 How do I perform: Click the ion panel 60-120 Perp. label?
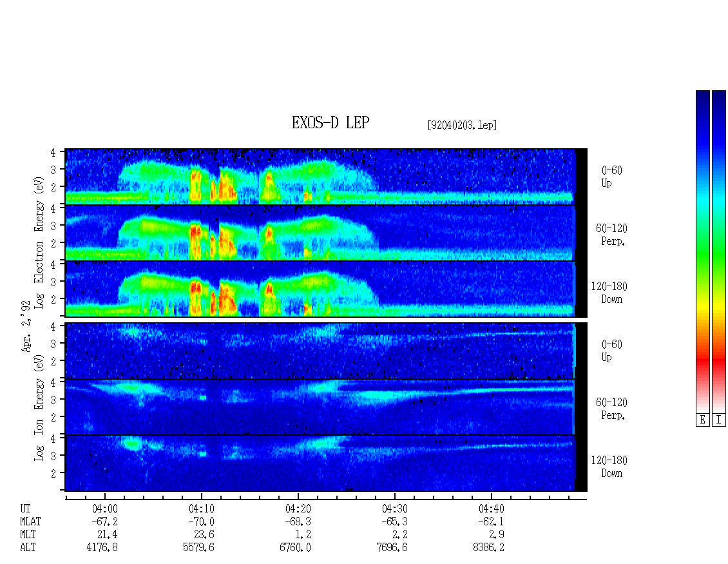pyautogui.click(x=611, y=409)
